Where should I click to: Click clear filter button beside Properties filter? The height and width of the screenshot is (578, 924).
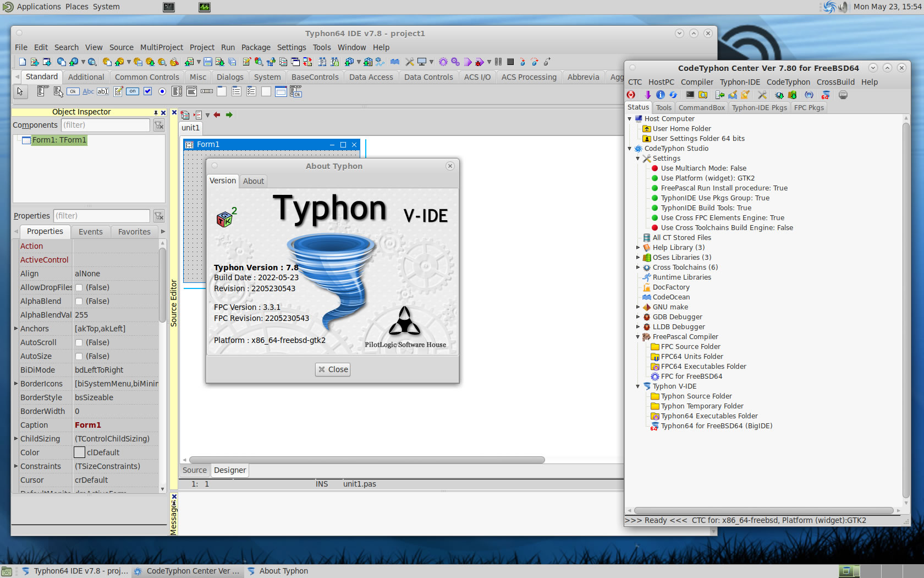159,216
